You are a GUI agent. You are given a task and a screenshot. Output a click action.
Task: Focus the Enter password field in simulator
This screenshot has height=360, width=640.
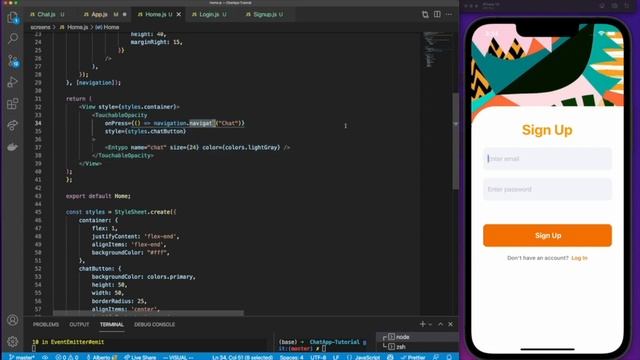pos(547,189)
